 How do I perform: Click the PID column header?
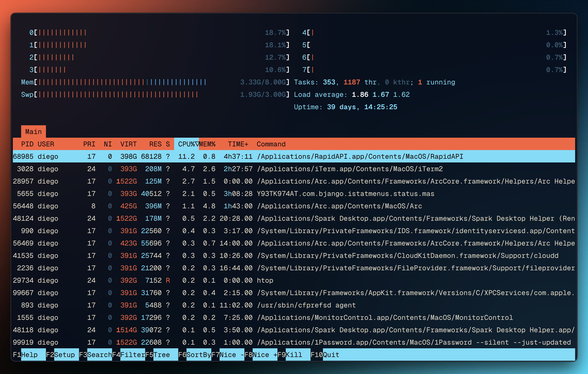pos(27,144)
